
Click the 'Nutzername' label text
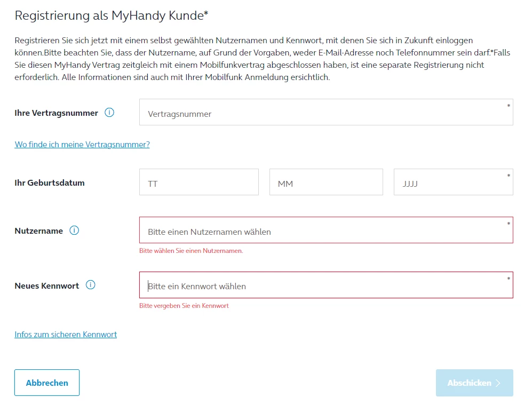click(39, 231)
